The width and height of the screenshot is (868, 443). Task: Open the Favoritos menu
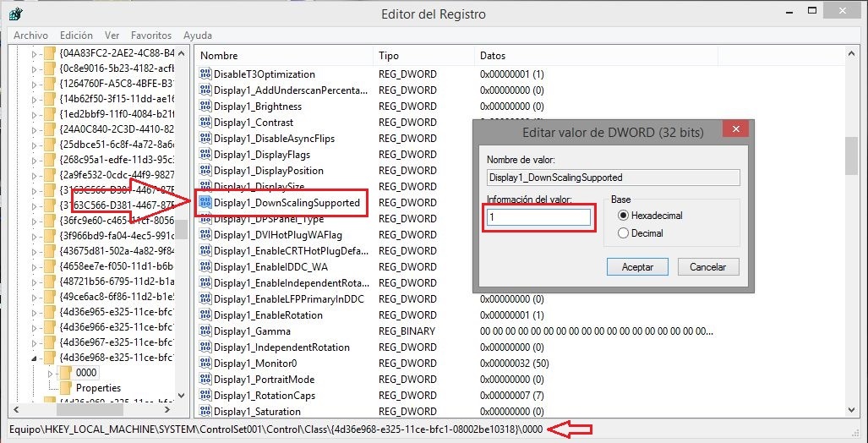(151, 36)
